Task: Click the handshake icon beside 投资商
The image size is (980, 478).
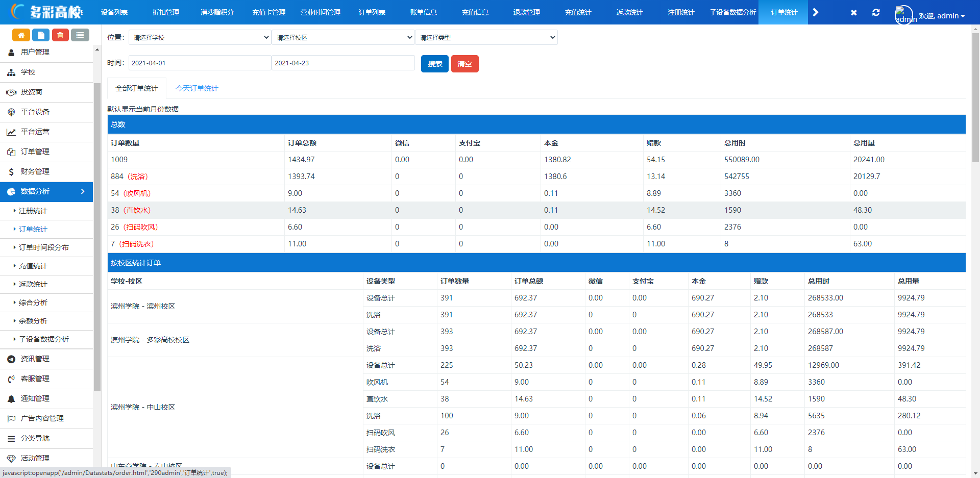Action: pyautogui.click(x=11, y=92)
